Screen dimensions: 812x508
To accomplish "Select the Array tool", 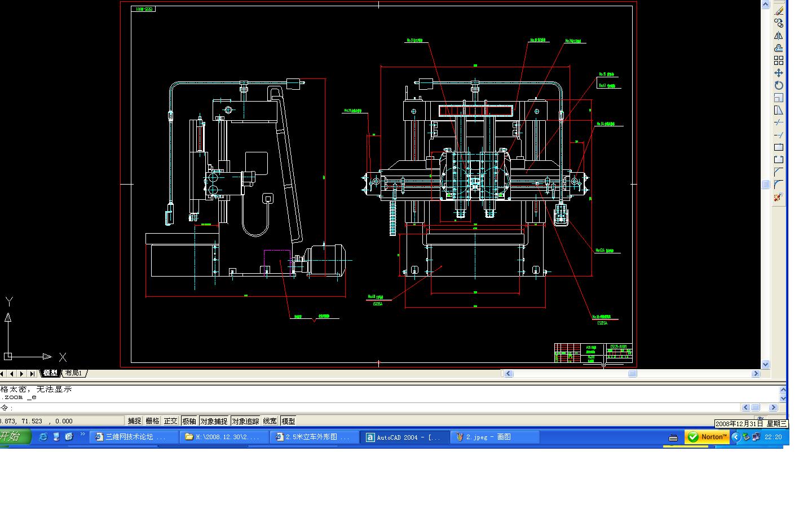I will pyautogui.click(x=779, y=60).
